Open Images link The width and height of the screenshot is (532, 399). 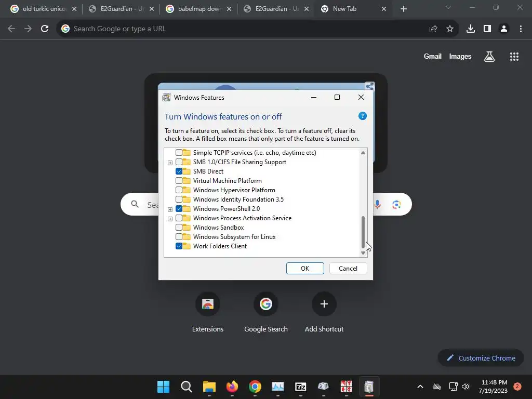coord(460,56)
